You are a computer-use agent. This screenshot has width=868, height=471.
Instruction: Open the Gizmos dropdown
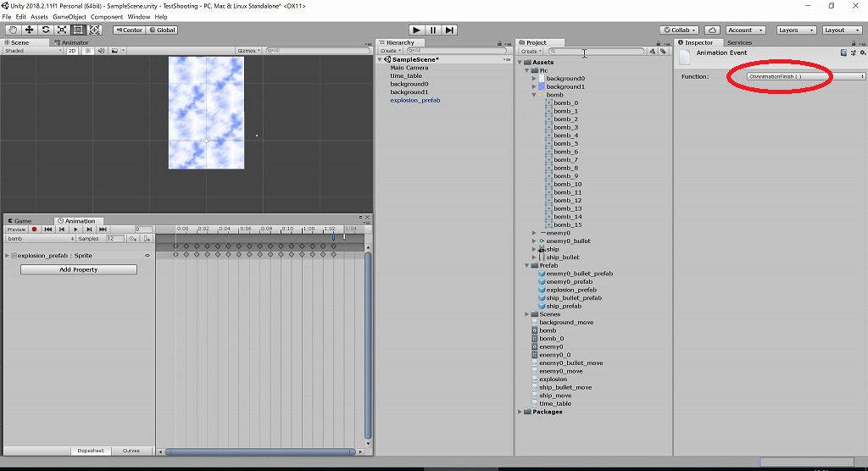pos(248,50)
